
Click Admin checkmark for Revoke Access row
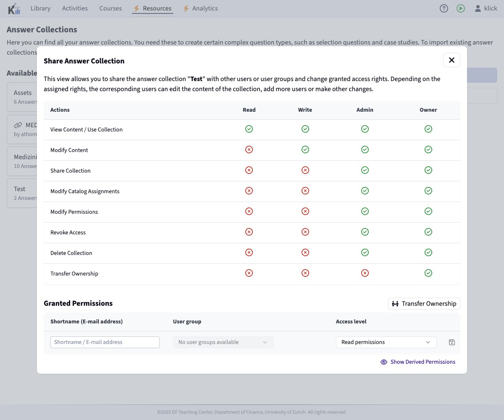[x=365, y=232]
